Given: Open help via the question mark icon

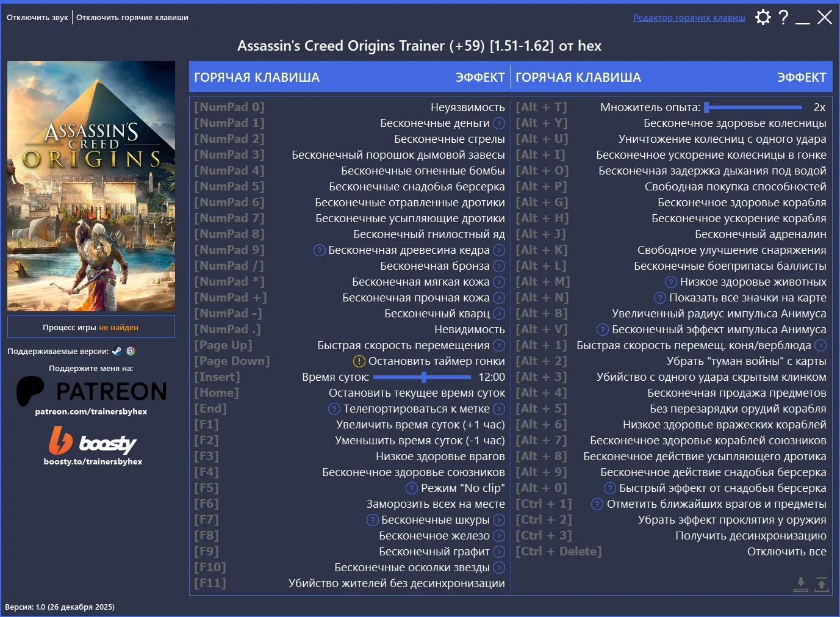Looking at the screenshot, I should [x=784, y=17].
